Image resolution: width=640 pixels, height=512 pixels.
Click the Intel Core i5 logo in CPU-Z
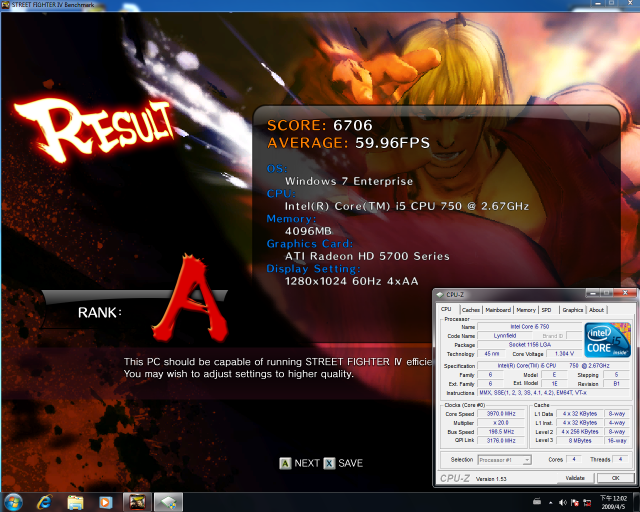point(607,339)
